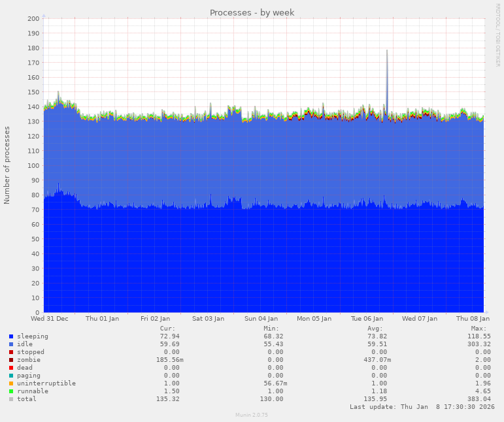Click the 'Munin 2.0.75' footer text

[252, 415]
